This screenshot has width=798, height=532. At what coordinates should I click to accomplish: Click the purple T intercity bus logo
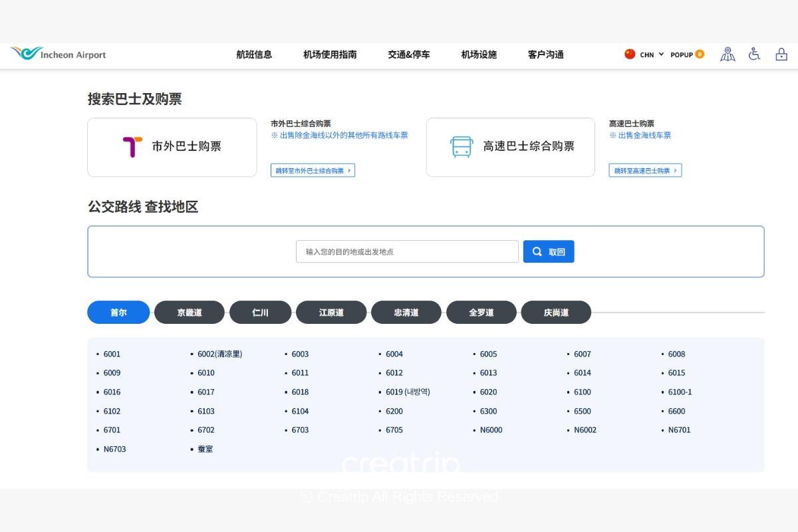132,147
